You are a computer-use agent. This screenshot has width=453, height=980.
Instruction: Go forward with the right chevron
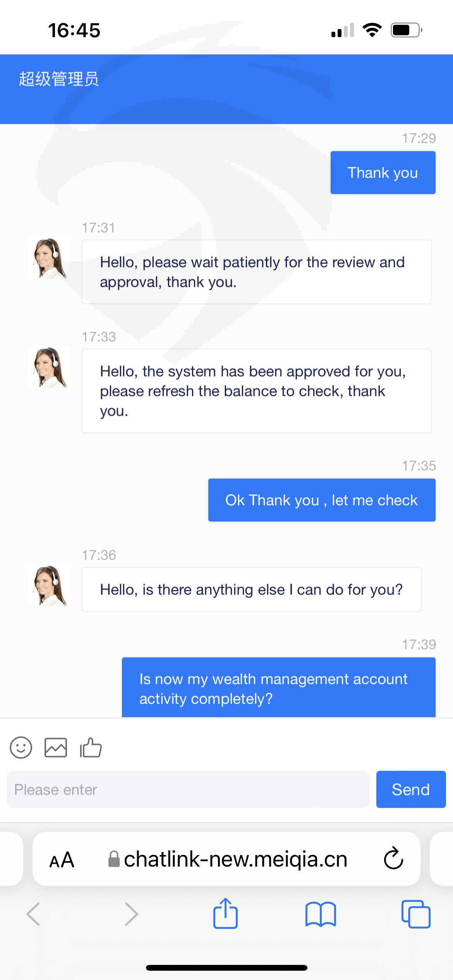pos(131,914)
